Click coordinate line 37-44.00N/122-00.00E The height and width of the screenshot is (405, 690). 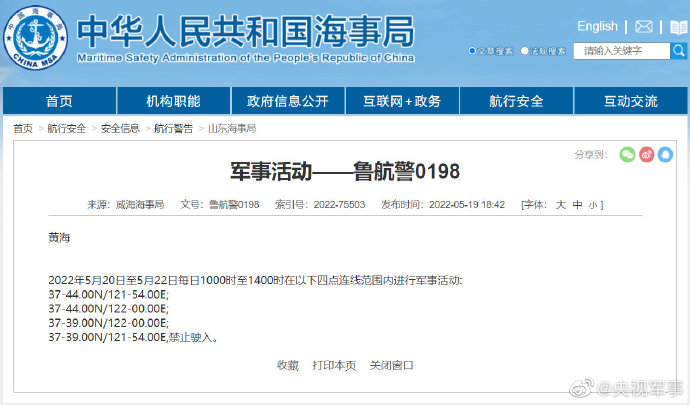tap(109, 309)
